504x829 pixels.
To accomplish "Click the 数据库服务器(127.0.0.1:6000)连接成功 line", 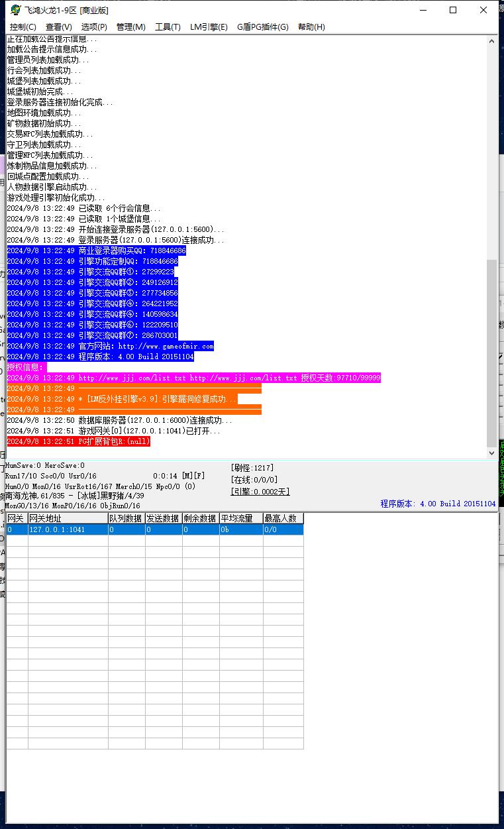I will click(119, 420).
